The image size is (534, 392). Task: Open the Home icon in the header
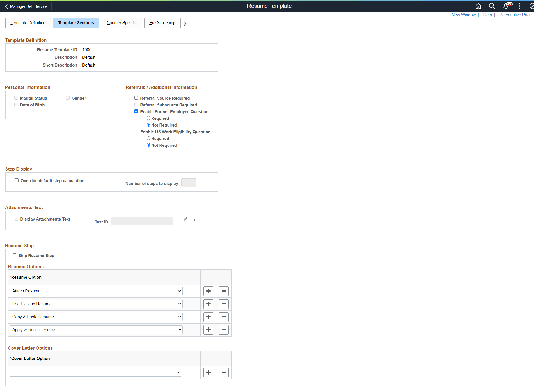pos(478,6)
